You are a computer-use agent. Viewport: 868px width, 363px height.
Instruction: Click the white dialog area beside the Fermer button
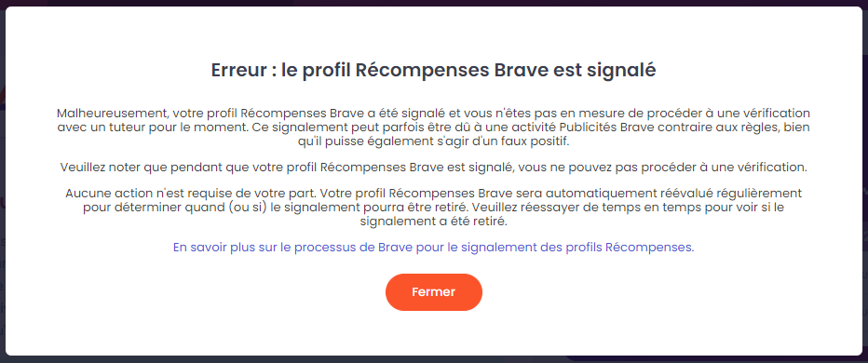tap(609, 291)
